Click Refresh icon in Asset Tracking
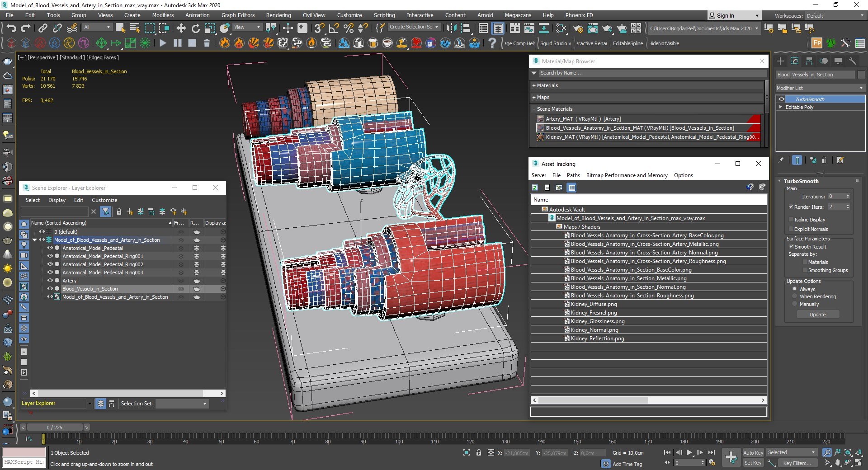 (x=535, y=188)
